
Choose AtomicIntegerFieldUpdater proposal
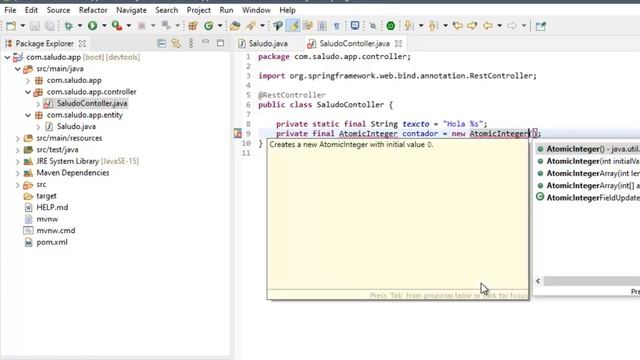588,198
